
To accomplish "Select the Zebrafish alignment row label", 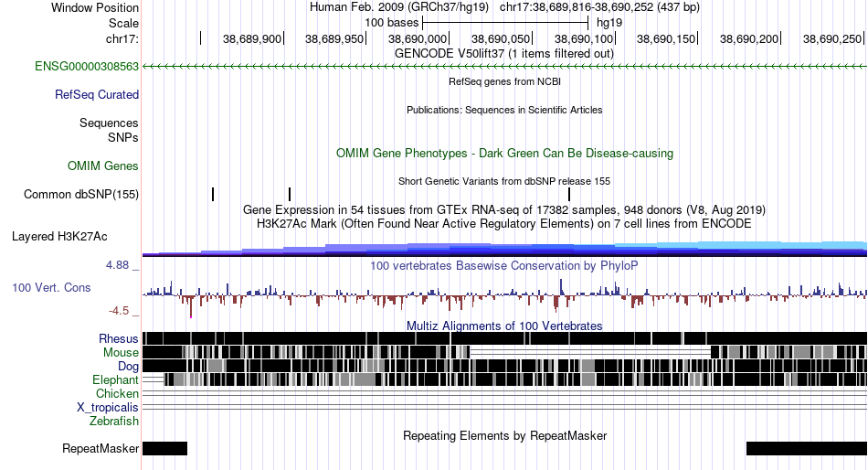I will 114,422.
